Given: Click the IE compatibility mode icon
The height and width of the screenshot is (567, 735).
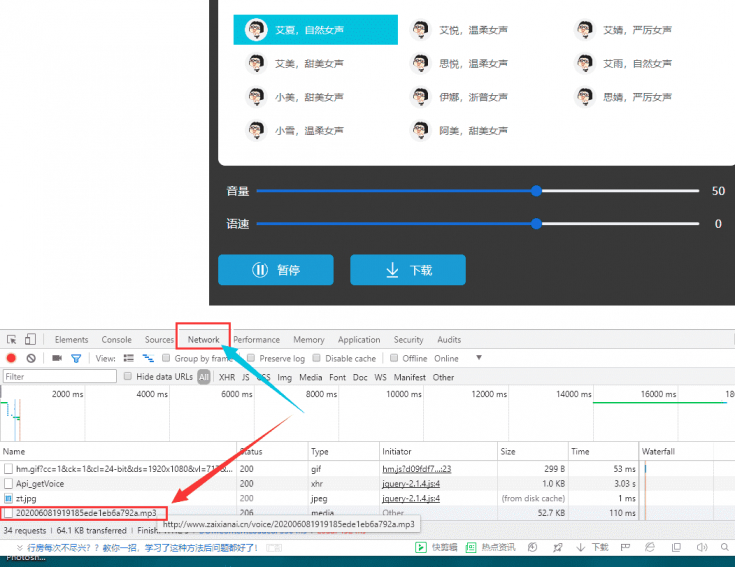Looking at the screenshot, I should (x=650, y=547).
